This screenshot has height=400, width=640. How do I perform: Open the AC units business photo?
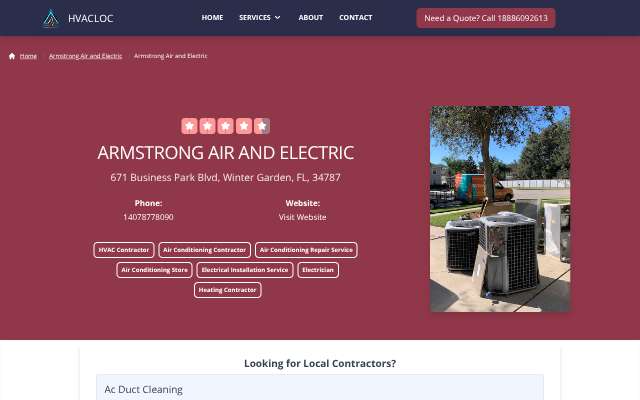[x=500, y=209]
